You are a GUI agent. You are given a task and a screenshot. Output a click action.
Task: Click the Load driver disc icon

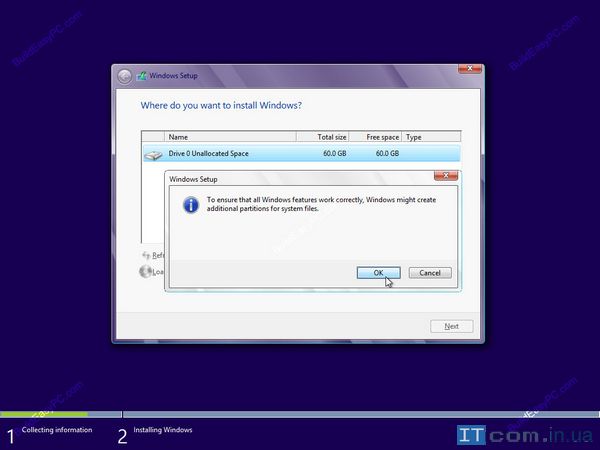[145, 271]
